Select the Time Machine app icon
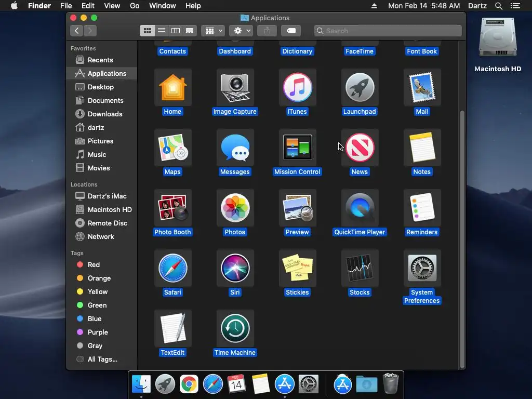The height and width of the screenshot is (399, 532). coord(235,328)
